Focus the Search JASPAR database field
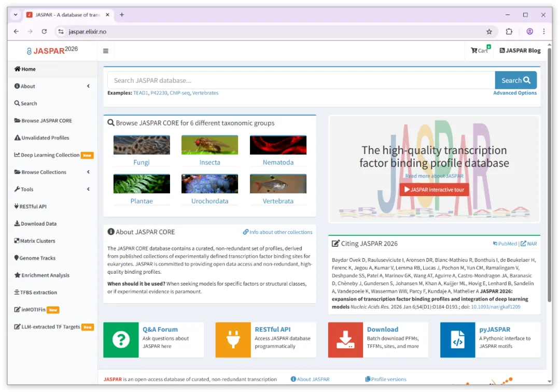560x392 pixels. (x=301, y=80)
